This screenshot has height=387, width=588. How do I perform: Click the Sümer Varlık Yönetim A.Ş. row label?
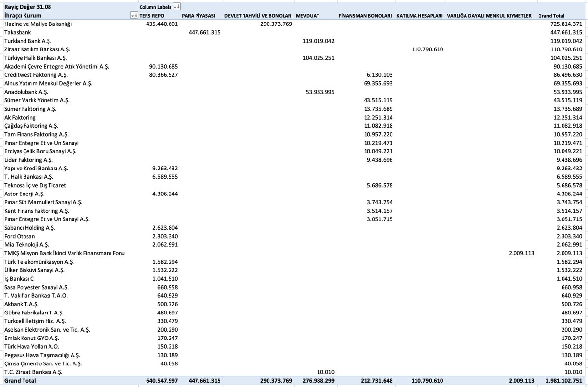tap(36, 100)
